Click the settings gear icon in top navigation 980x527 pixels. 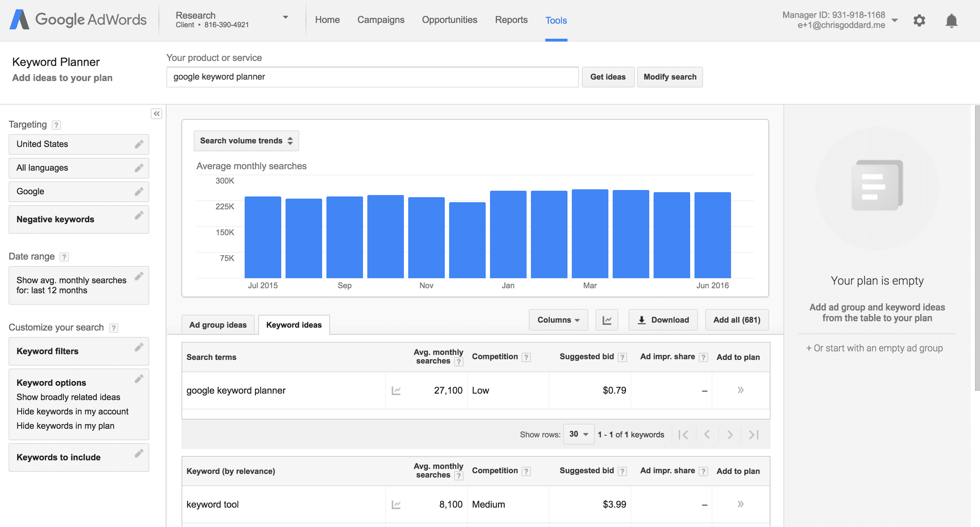point(920,19)
